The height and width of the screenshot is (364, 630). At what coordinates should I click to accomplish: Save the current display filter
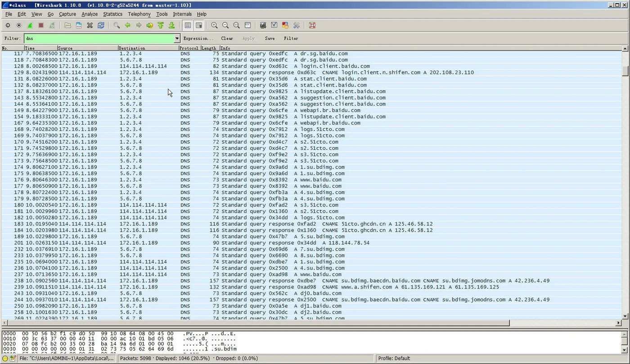[270, 39]
